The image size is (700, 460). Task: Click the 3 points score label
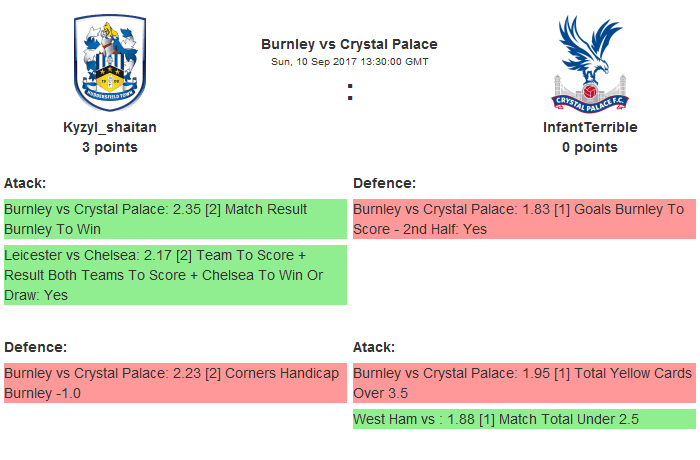coord(110,147)
